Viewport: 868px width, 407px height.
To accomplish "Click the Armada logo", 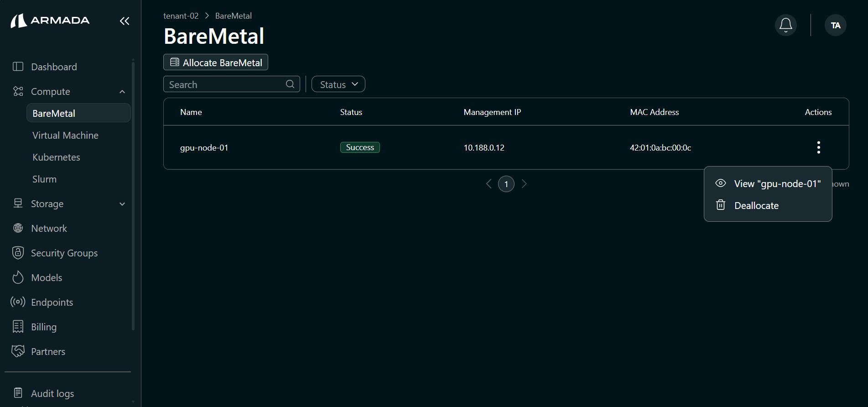I will [x=50, y=21].
